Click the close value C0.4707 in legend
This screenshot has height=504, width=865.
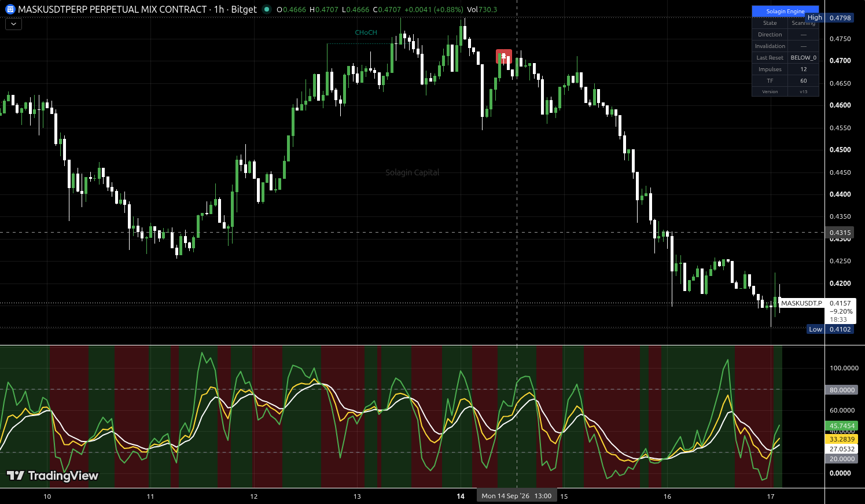click(x=387, y=9)
